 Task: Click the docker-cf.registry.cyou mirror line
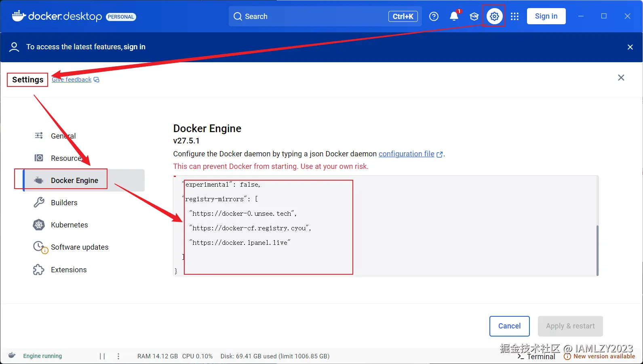(x=250, y=228)
